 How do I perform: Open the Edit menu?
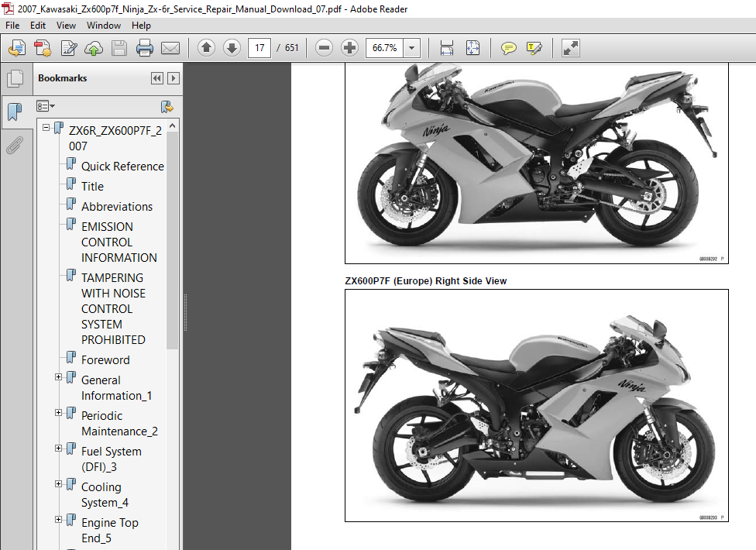tap(38, 26)
